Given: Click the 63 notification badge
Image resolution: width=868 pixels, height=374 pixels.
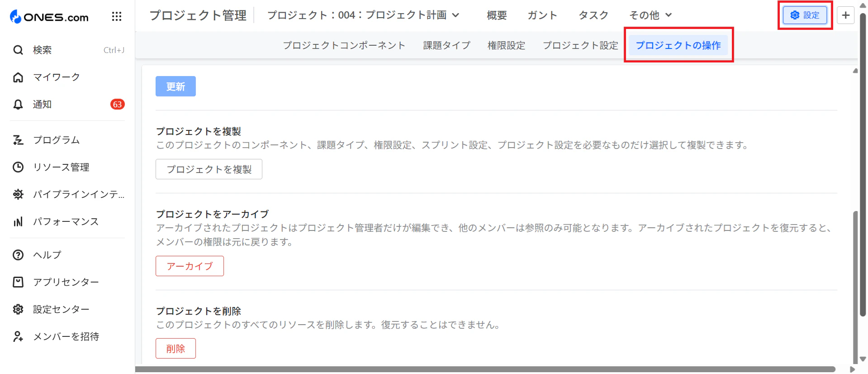Looking at the screenshot, I should (x=118, y=104).
